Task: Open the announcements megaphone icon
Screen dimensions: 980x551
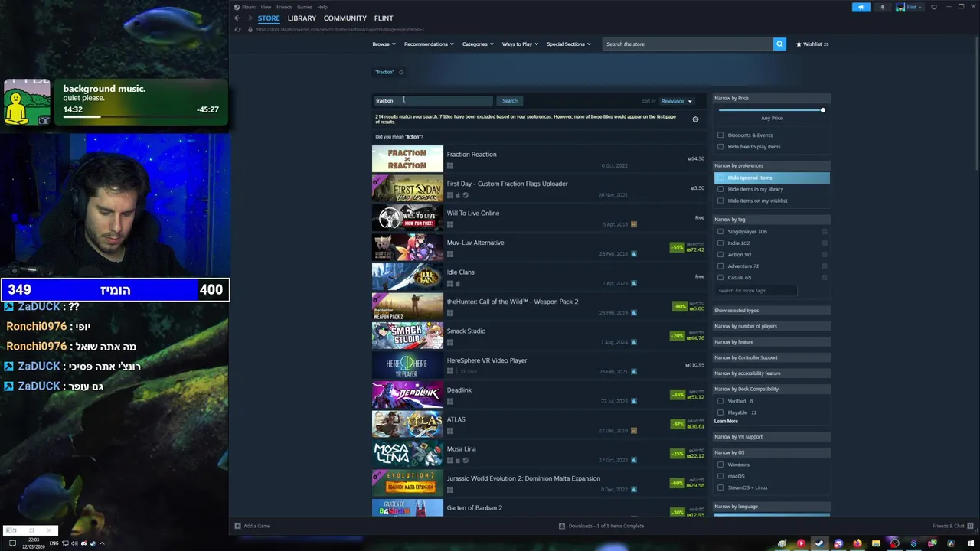Action: point(861,7)
